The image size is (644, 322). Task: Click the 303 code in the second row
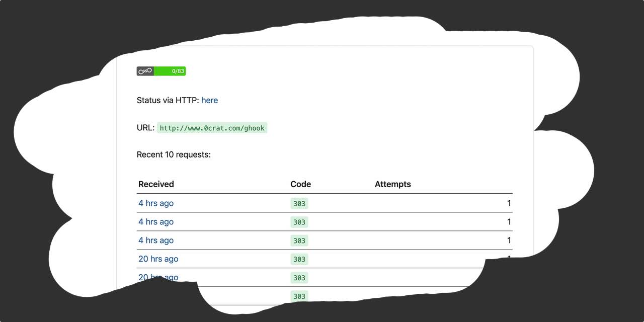[x=299, y=222]
